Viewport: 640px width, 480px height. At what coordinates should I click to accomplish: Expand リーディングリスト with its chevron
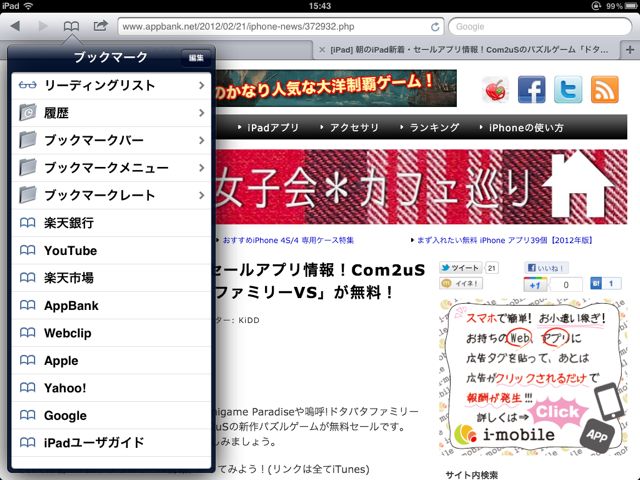(x=201, y=85)
